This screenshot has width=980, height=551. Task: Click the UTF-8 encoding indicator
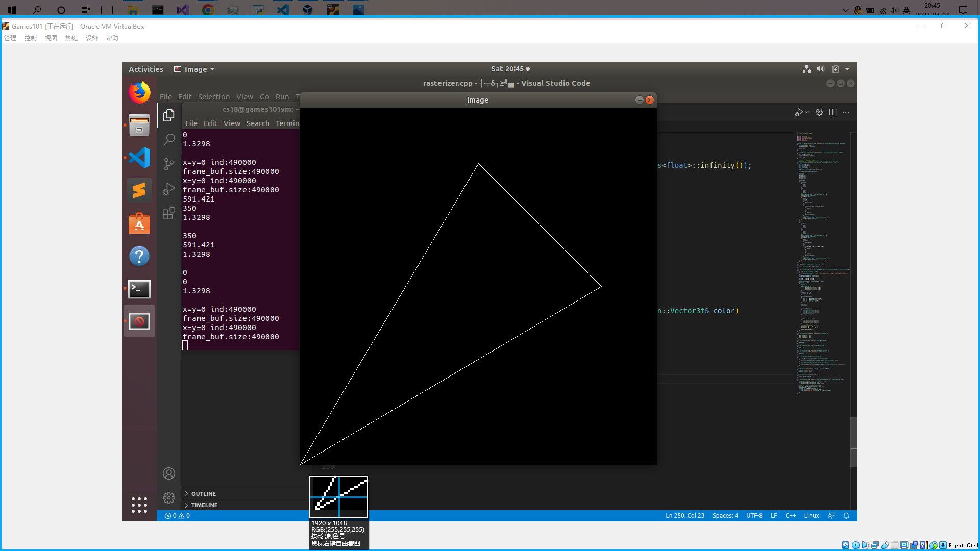[754, 516]
